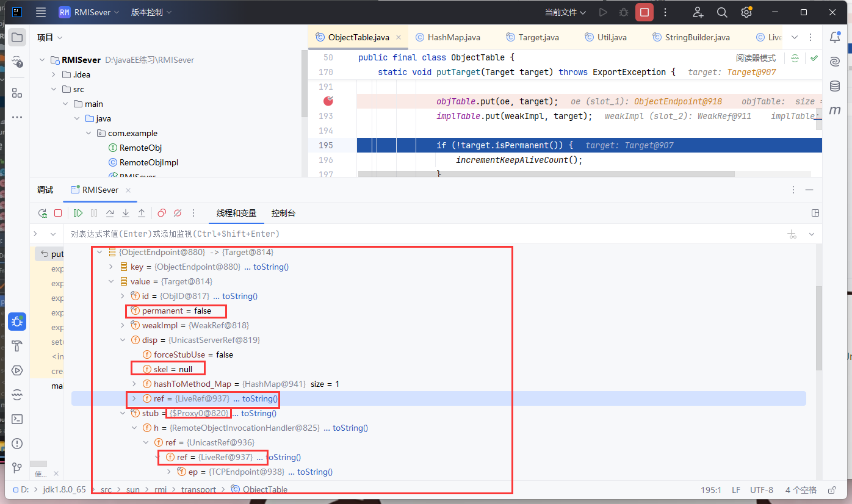Screen dimensions: 852x504
Task: Expand the hashToMethod_Map variable node
Action: coord(134,384)
